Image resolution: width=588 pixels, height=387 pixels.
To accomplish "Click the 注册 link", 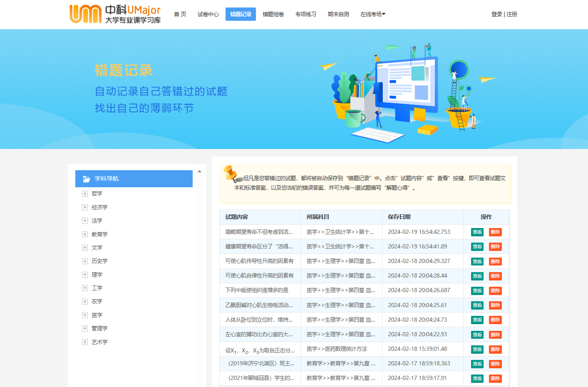I will pos(512,14).
